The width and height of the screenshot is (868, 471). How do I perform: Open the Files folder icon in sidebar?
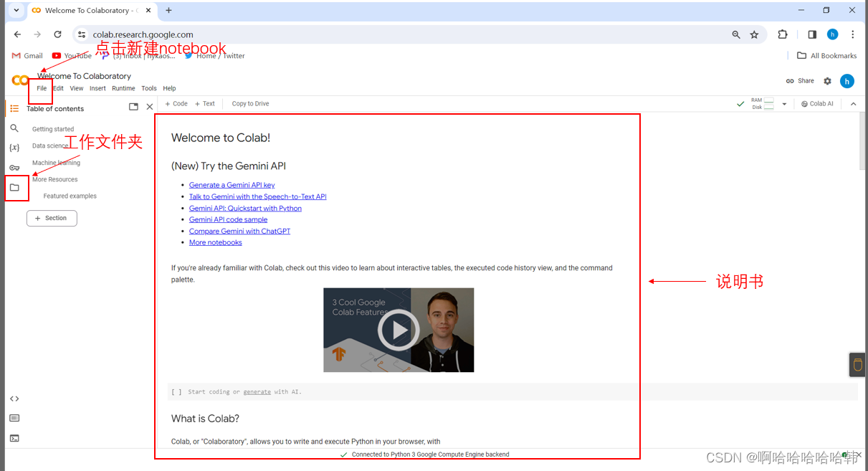click(x=14, y=188)
